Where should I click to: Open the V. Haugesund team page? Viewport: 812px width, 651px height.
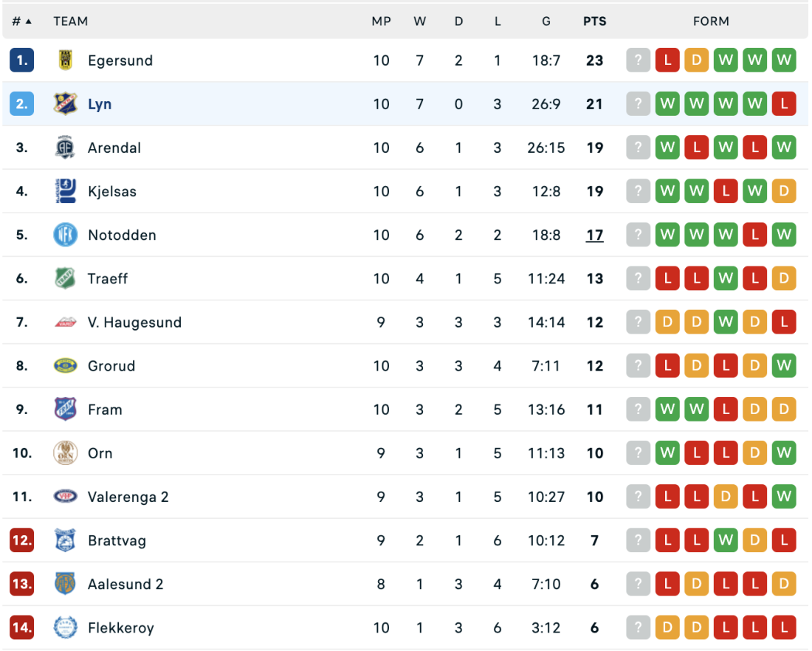click(x=134, y=322)
